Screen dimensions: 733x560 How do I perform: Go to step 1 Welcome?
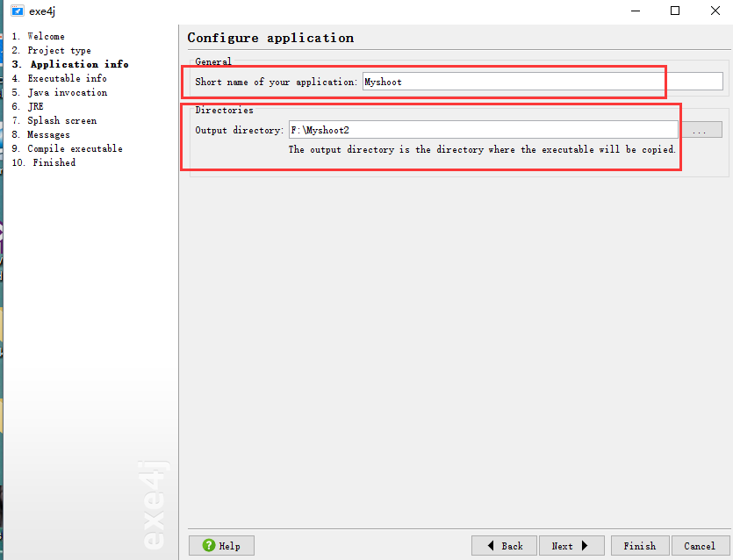[39, 36]
